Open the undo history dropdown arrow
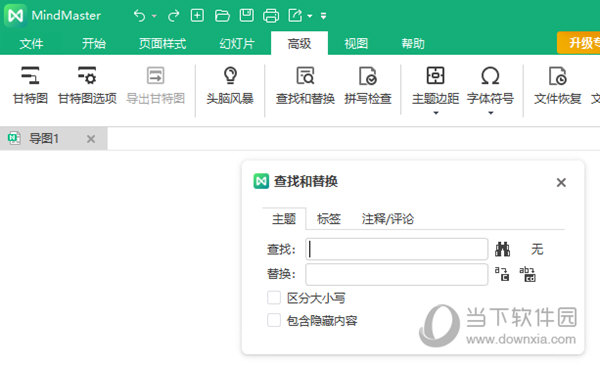600x368 pixels. 154,16
